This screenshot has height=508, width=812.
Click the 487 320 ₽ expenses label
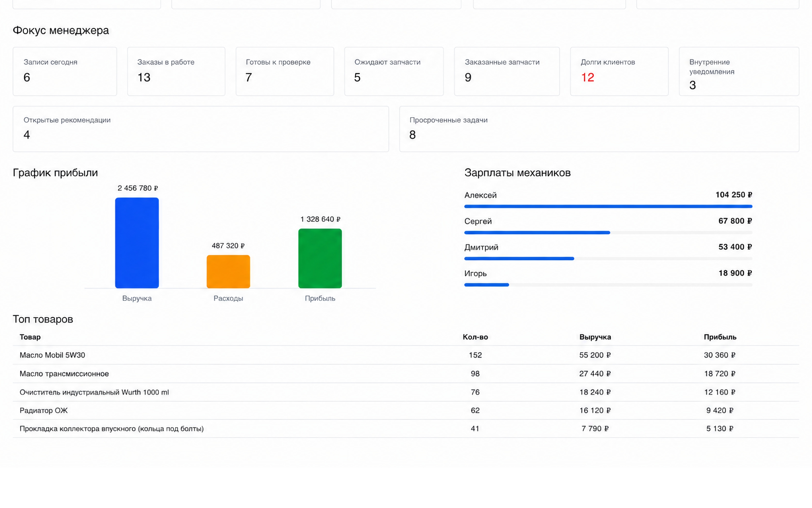click(x=228, y=246)
